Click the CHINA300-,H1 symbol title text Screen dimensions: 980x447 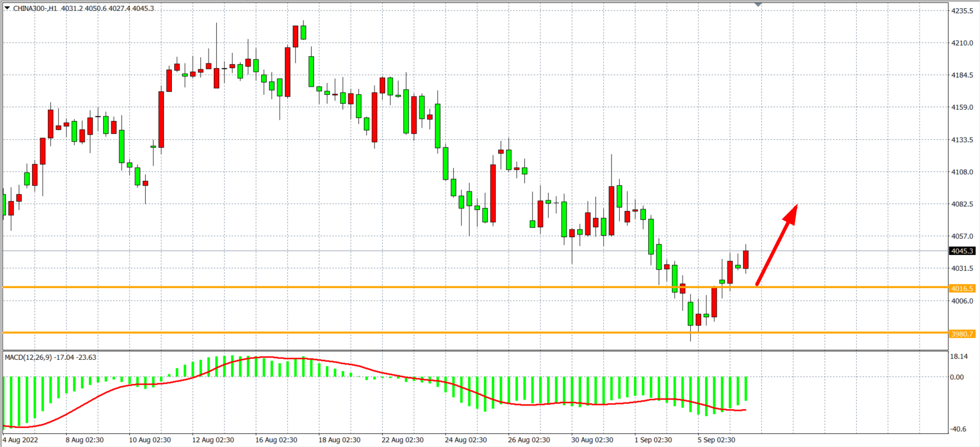tap(36, 8)
